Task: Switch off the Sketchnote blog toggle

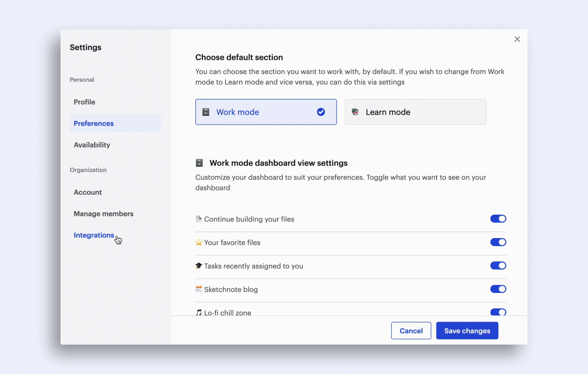Action: (x=498, y=289)
